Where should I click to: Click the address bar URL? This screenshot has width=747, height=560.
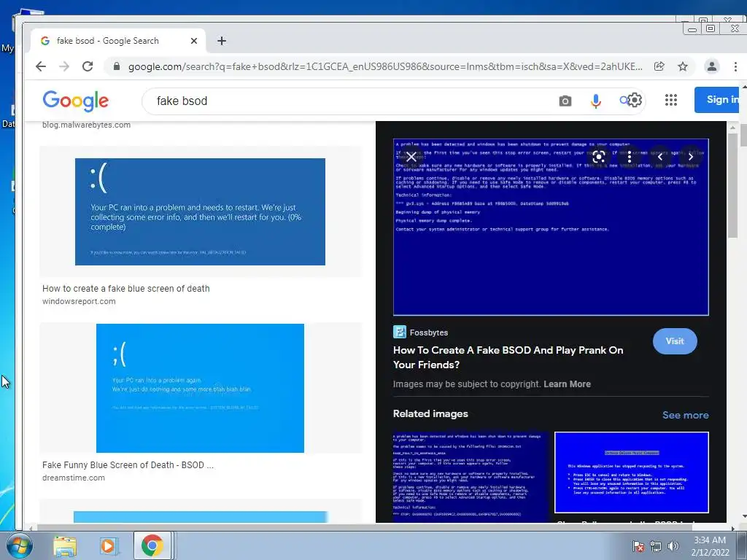pyautogui.click(x=385, y=66)
